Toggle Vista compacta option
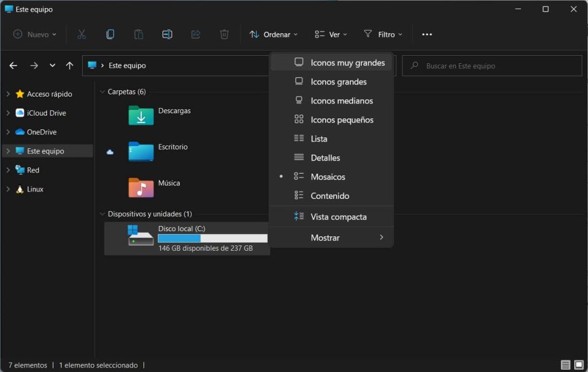The height and width of the screenshot is (372, 588). click(331, 217)
